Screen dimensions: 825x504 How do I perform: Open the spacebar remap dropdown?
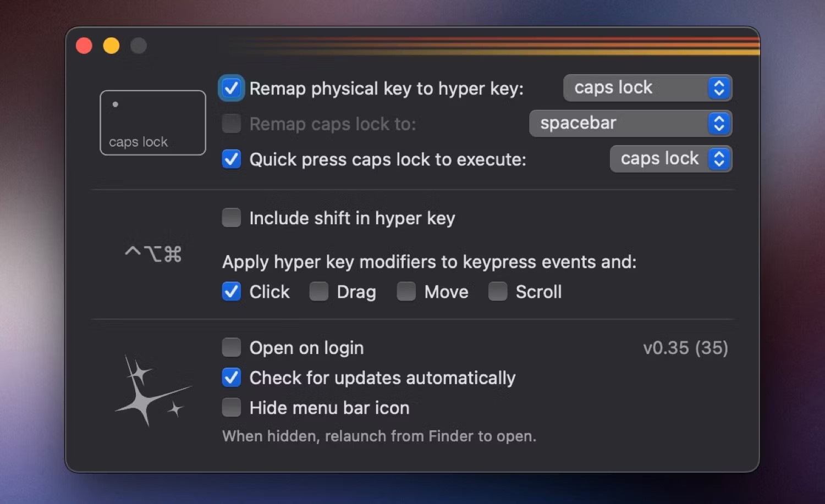point(630,123)
